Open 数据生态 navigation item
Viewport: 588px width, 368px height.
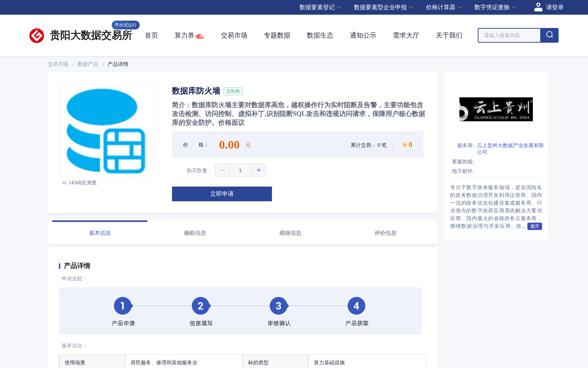(x=320, y=35)
